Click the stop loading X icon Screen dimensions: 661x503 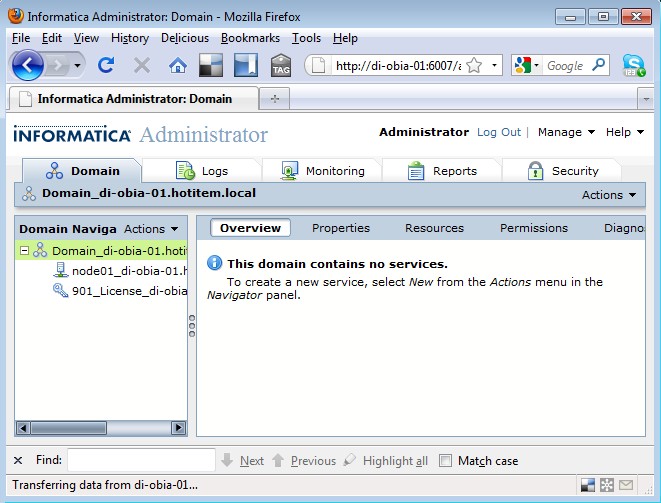[142, 65]
